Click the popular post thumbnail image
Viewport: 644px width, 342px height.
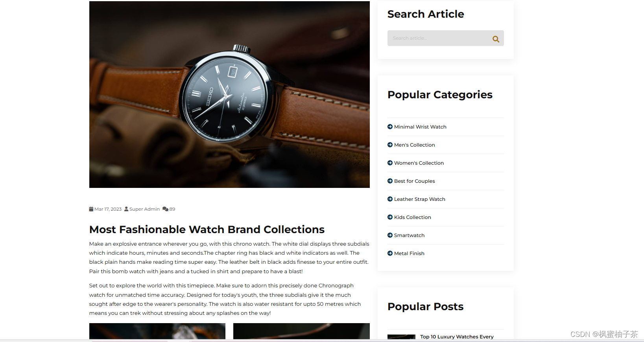(401, 337)
